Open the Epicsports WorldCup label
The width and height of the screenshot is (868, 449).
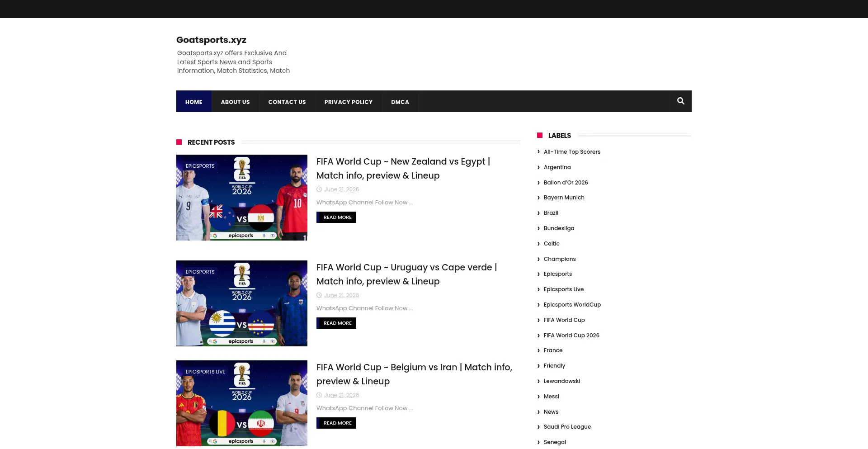pos(572,305)
